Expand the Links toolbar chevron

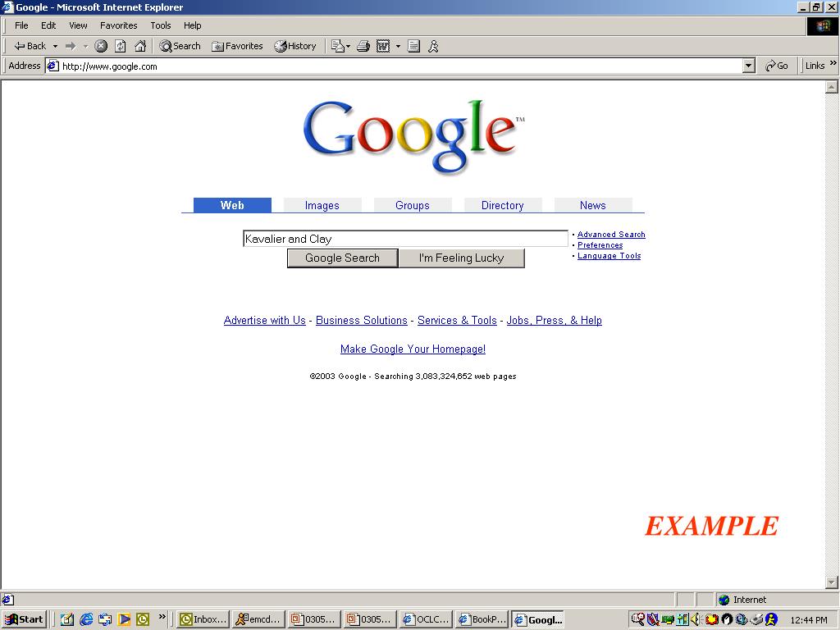pos(833,63)
